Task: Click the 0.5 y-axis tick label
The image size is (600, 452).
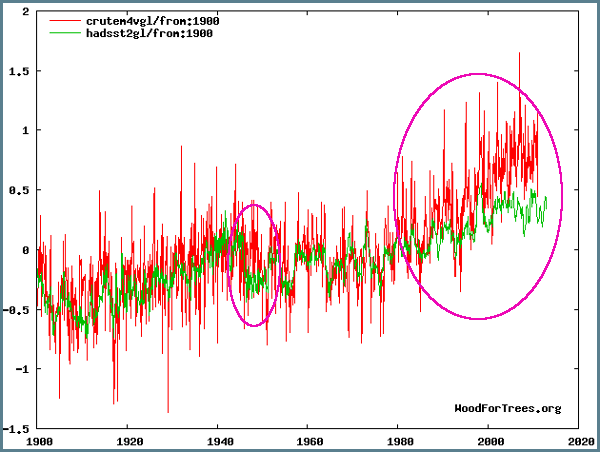Action: click(x=20, y=190)
